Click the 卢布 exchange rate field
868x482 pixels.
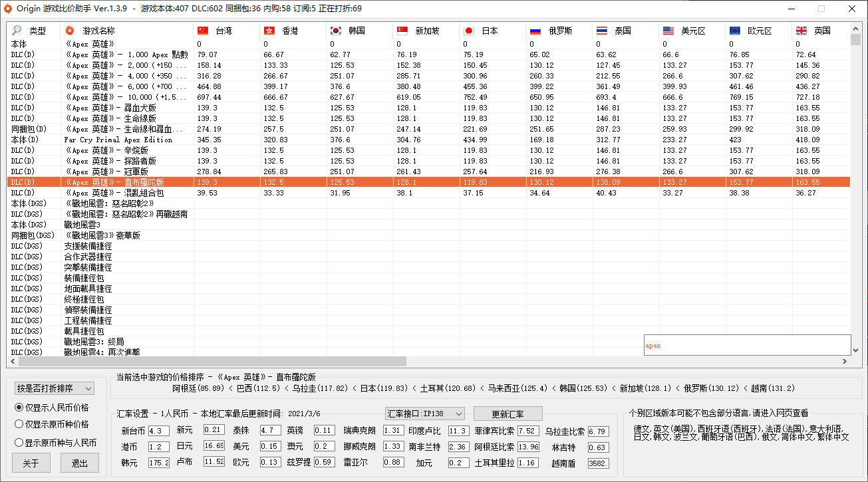(214, 462)
